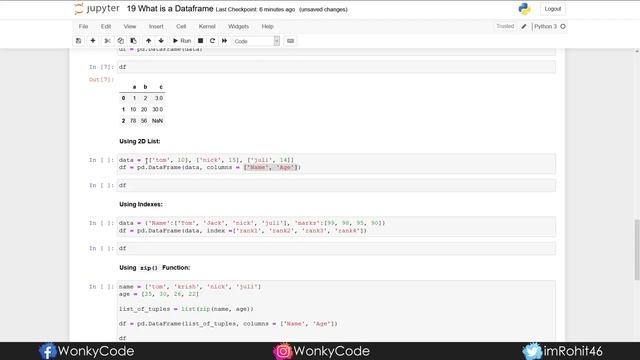The height and width of the screenshot is (360, 640).
Task: Click the Python logo icon in header
Action: [x=524, y=9]
